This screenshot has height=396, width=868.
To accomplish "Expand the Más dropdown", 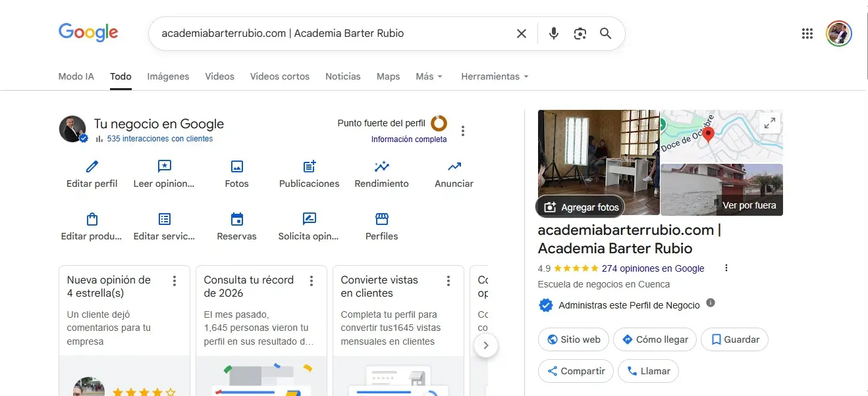I will coord(429,76).
